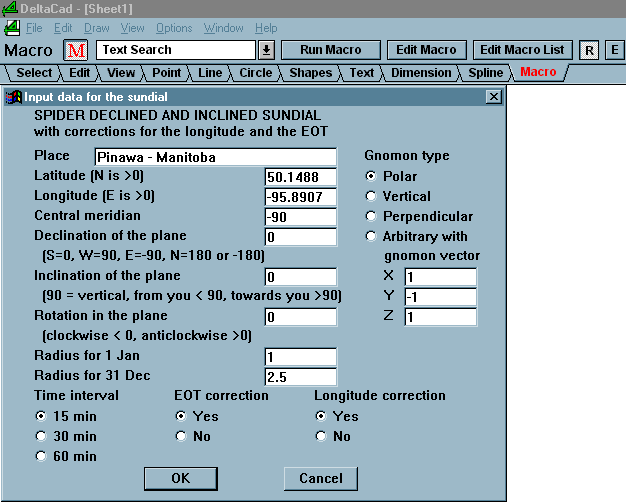Choose the 30 min time interval
The width and height of the screenshot is (626, 502).
point(41,436)
